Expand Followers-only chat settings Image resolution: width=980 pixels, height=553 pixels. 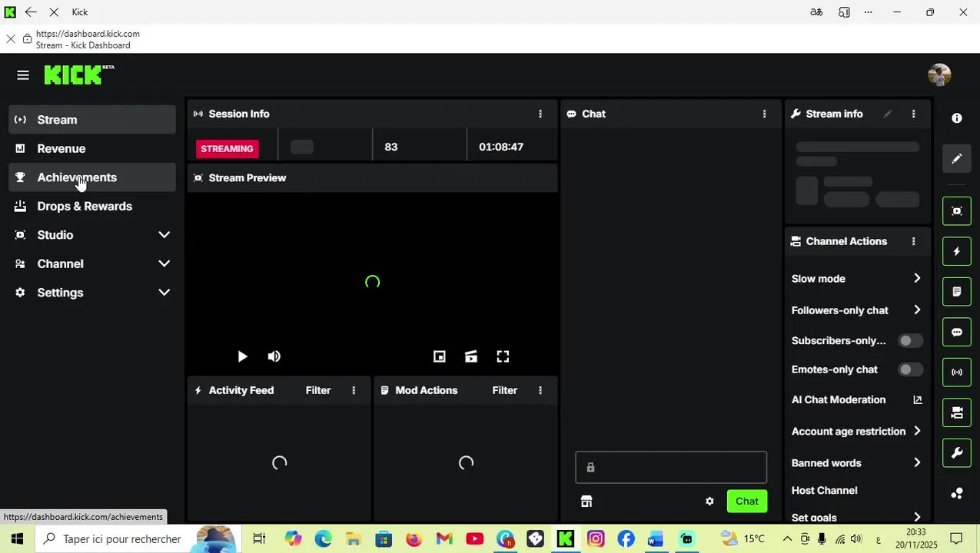pos(857,310)
